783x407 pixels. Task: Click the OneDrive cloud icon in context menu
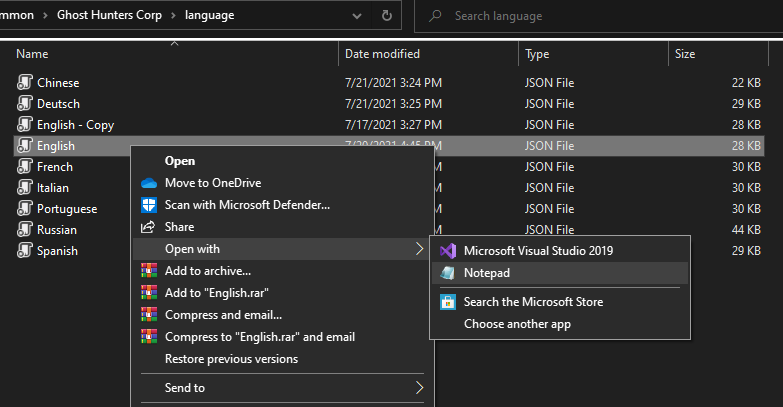149,182
